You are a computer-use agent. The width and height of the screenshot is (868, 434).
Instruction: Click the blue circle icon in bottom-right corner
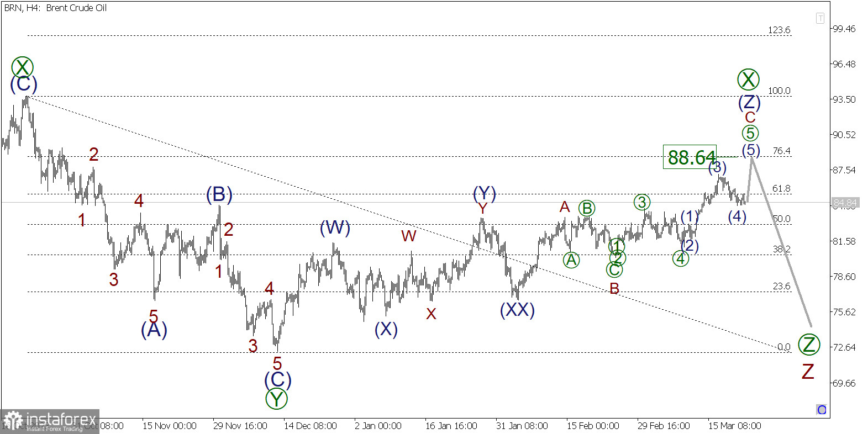coord(822,410)
